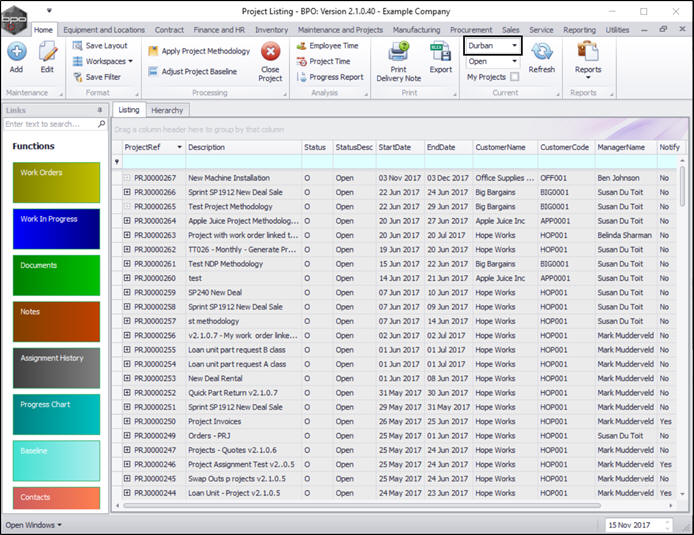The height and width of the screenshot is (535, 694).
Task: Expand row for project PRJ0000267
Action: (x=127, y=178)
